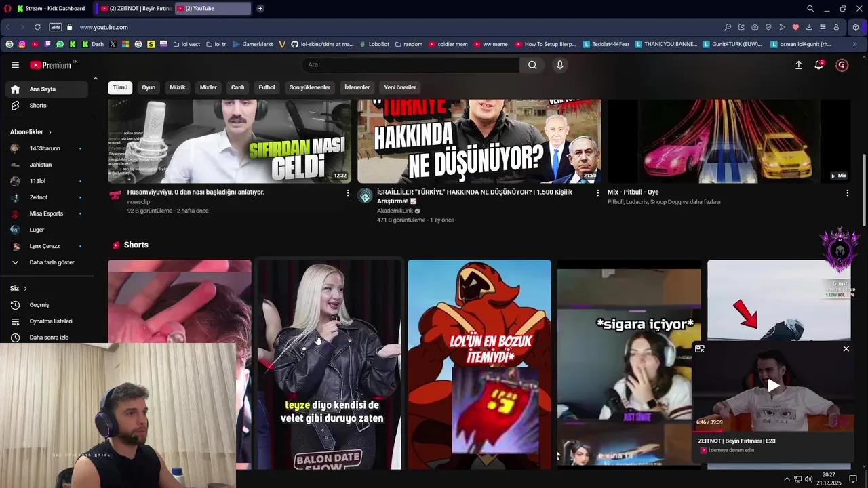The image size is (868, 488).
Task: Open the Instagram bookmark icon
Action: pos(22,44)
